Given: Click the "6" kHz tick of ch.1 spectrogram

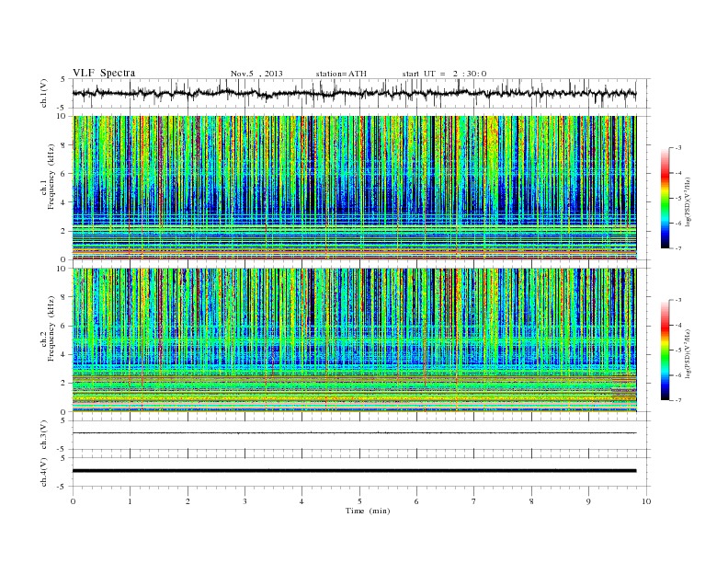Looking at the screenshot, I should pyautogui.click(x=63, y=174).
